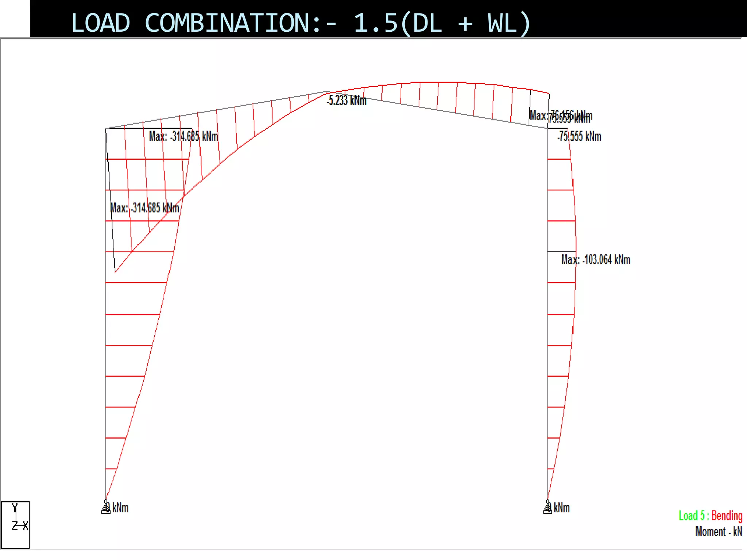Click the kNm label at left support
The image size is (747, 560).
point(120,507)
